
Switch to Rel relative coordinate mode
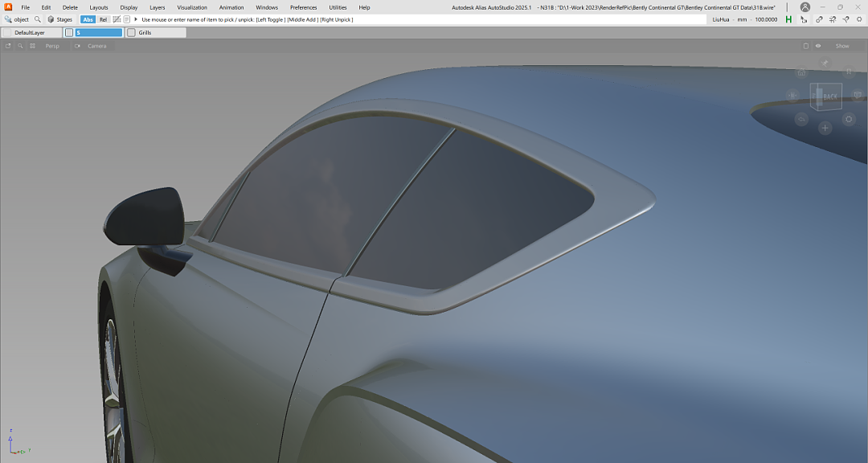[x=103, y=19]
